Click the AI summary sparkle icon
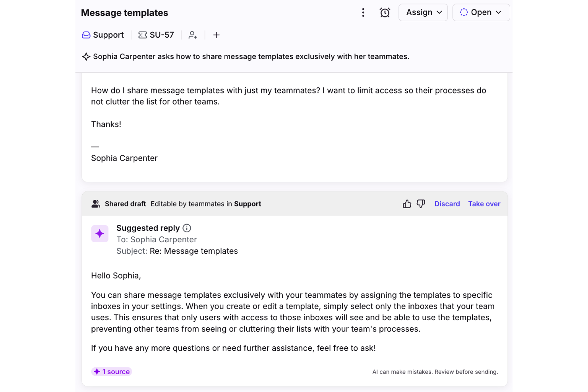Screen dimensions: 588x392 coord(86,56)
